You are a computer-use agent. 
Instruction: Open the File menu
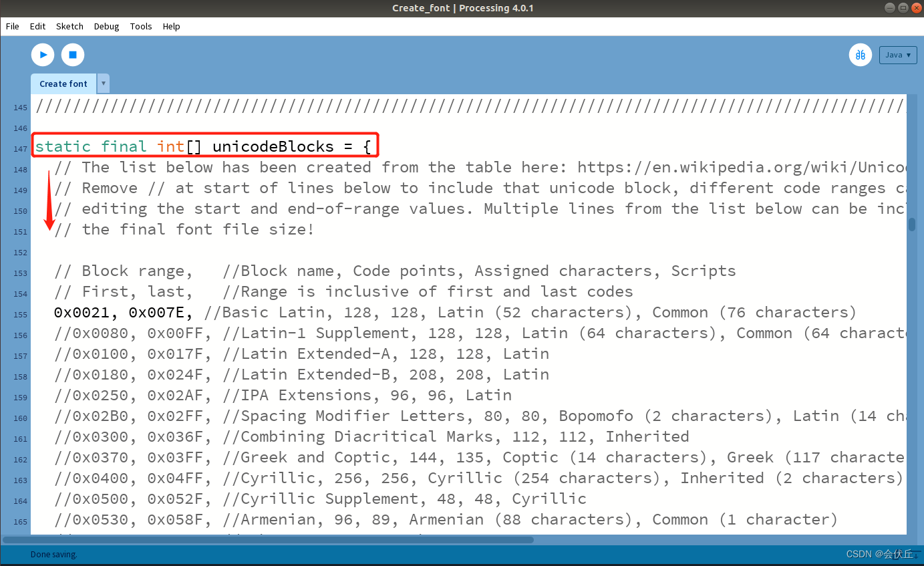click(x=13, y=26)
